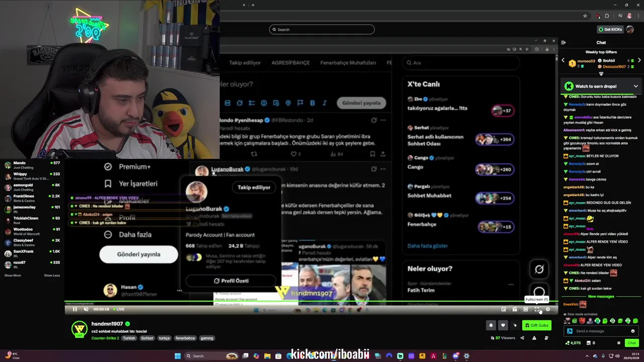
Task: Open the chat shop icon showing 0
Action: click(591, 343)
